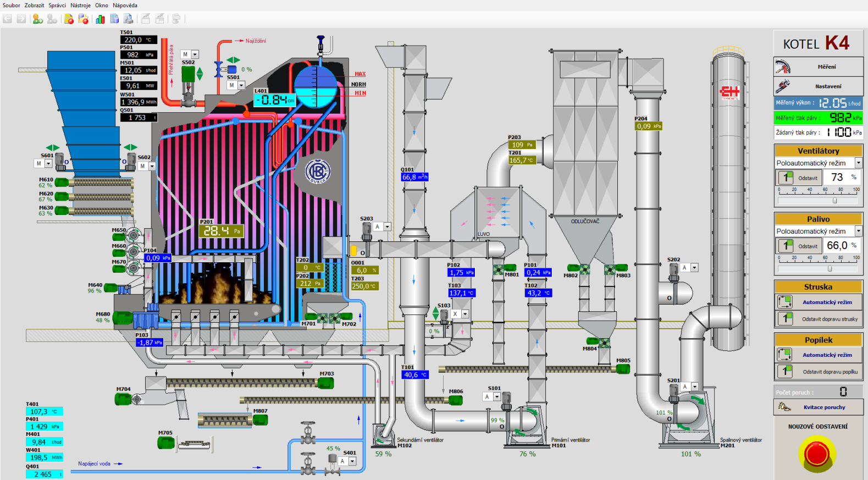Toggle Popílek Automatický režim
The height and width of the screenshot is (480, 868).
818,355
